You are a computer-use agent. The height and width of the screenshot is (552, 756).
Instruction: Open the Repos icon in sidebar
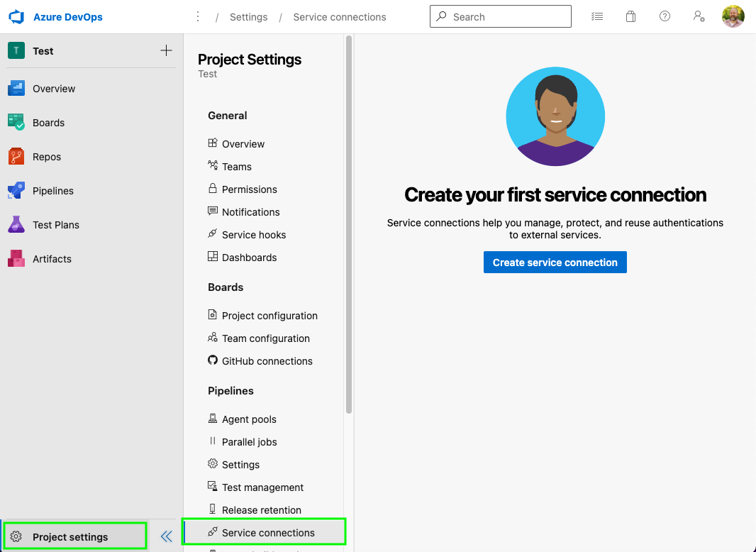coord(16,157)
